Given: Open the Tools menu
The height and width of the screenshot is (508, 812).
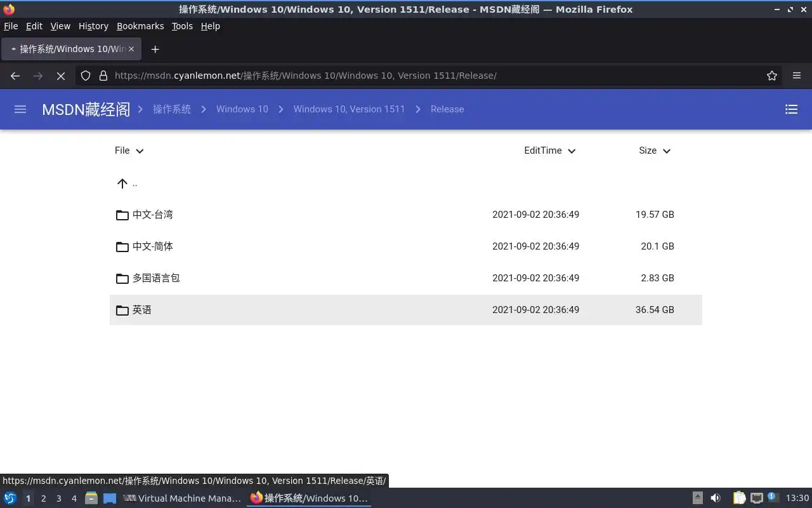Looking at the screenshot, I should coord(182,26).
